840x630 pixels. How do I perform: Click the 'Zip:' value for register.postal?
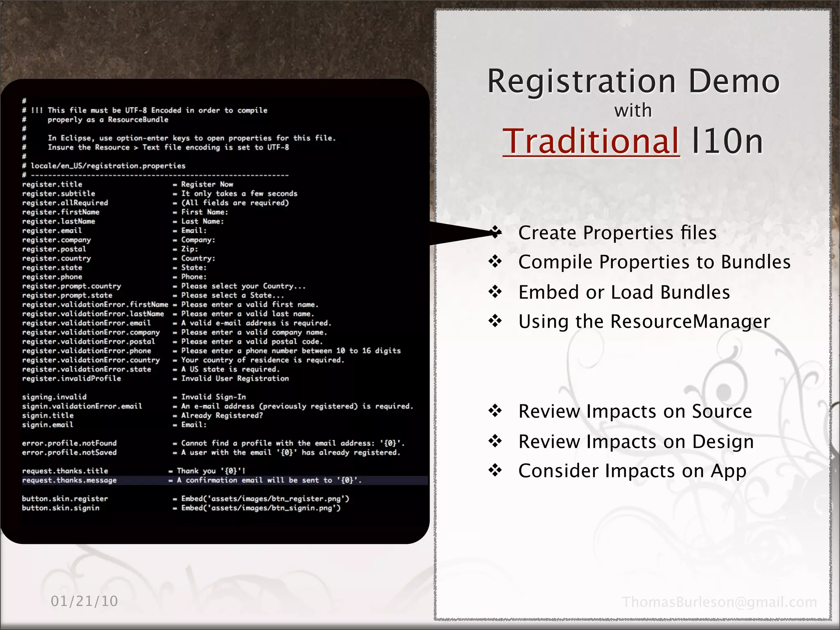click(x=189, y=249)
